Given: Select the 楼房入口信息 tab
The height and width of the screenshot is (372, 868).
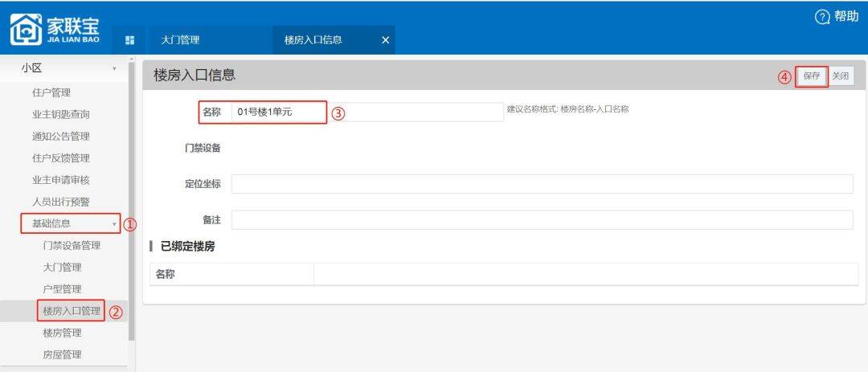Looking at the screenshot, I should (313, 40).
